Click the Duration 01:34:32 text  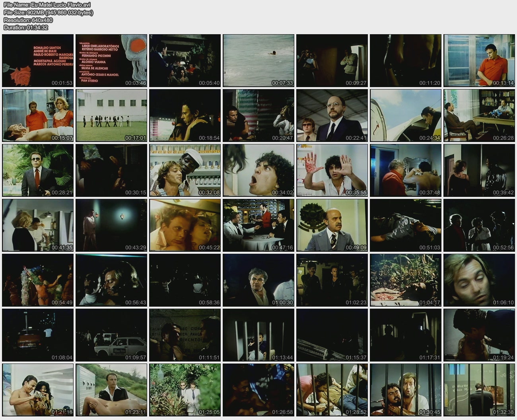[x=26, y=27]
